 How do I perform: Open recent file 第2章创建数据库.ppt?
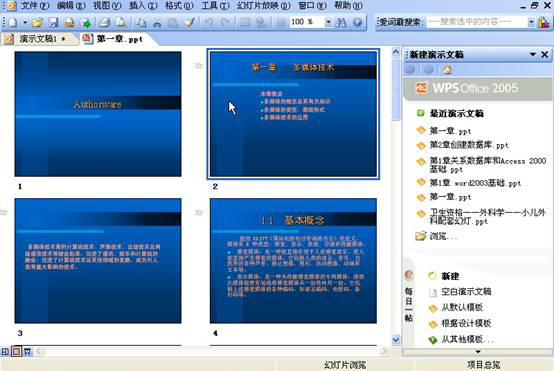click(468, 145)
